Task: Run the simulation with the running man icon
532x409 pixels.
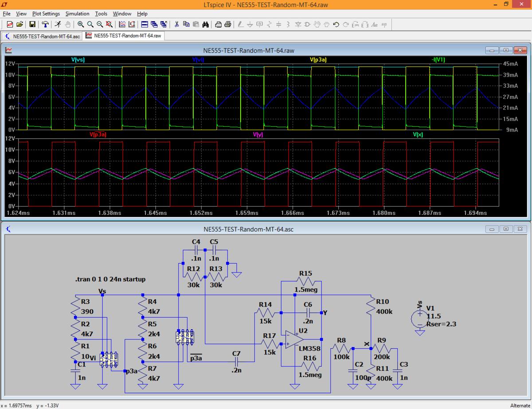Action: tap(58, 24)
